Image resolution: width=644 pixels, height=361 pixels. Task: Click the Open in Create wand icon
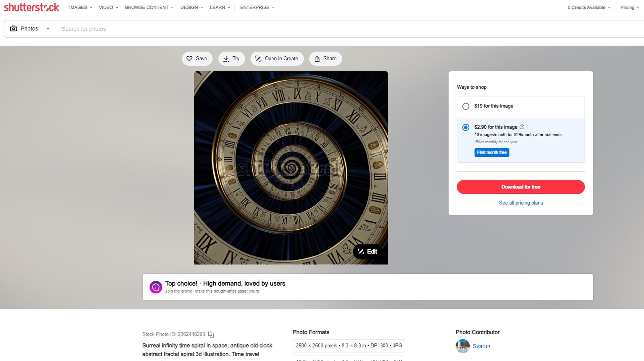point(258,59)
